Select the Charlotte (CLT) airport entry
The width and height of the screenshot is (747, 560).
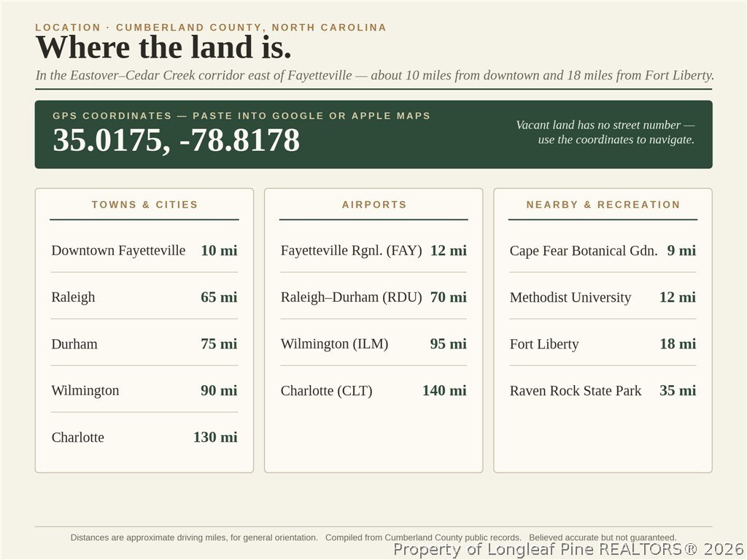(374, 390)
